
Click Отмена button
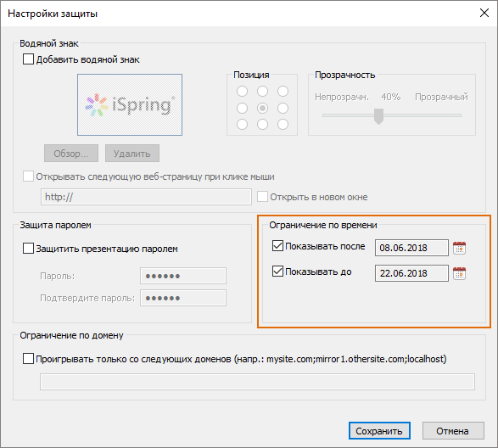tap(453, 431)
